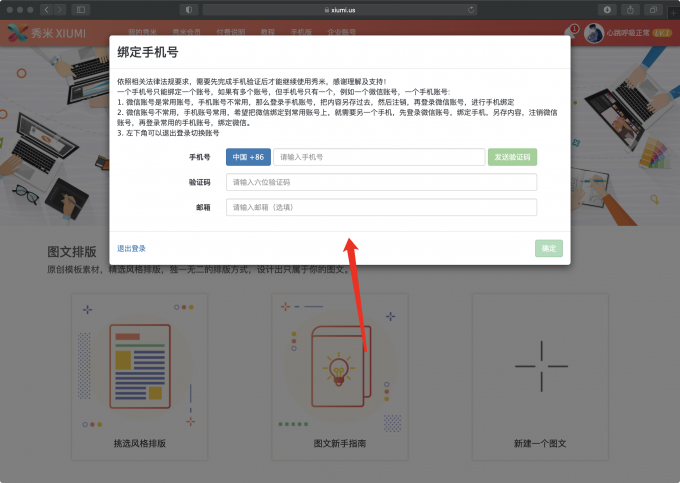The height and width of the screenshot is (483, 680).
Task: Click the plus cross in 新建一个图文 card
Action: click(541, 366)
